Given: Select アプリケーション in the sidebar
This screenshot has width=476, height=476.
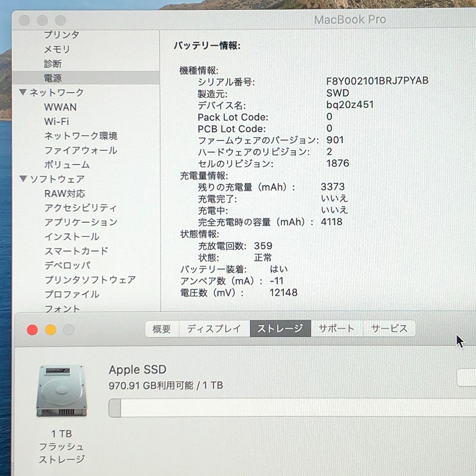Looking at the screenshot, I should click(81, 222).
